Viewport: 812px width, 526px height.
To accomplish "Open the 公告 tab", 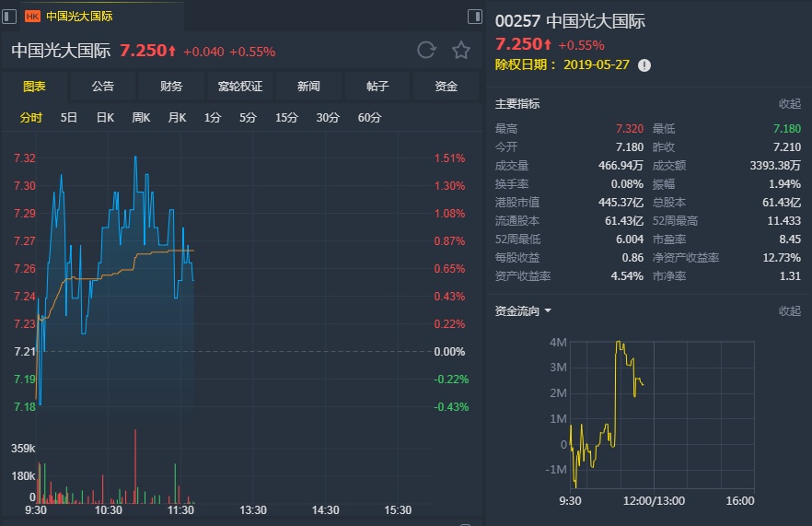I will click(x=102, y=86).
